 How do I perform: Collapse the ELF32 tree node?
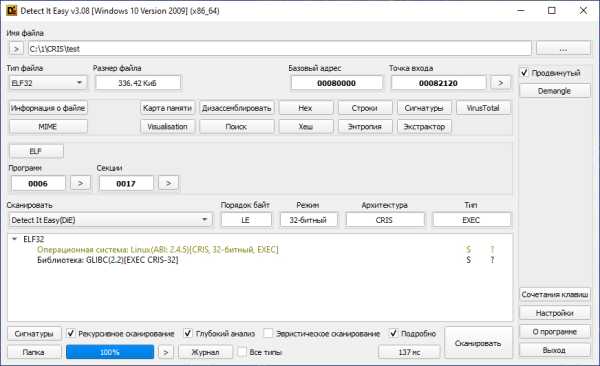(x=15, y=239)
